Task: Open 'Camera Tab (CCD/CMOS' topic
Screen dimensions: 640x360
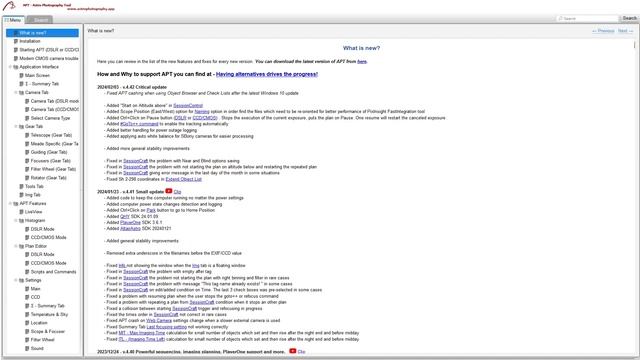Action: pyautogui.click(x=55, y=109)
